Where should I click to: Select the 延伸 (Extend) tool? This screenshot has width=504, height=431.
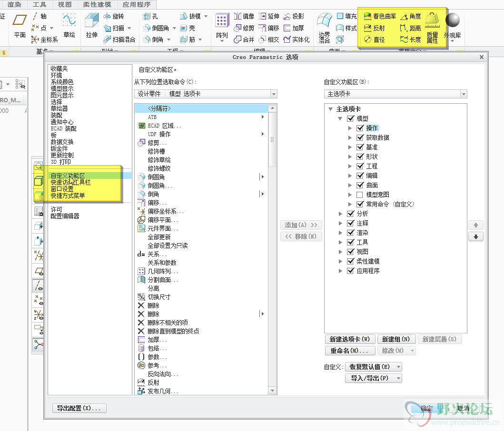click(269, 16)
